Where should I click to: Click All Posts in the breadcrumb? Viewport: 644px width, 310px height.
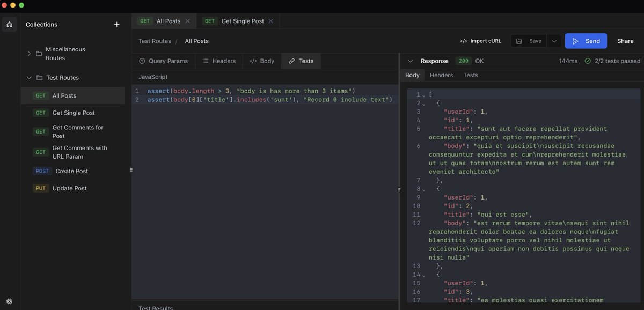coord(197,41)
